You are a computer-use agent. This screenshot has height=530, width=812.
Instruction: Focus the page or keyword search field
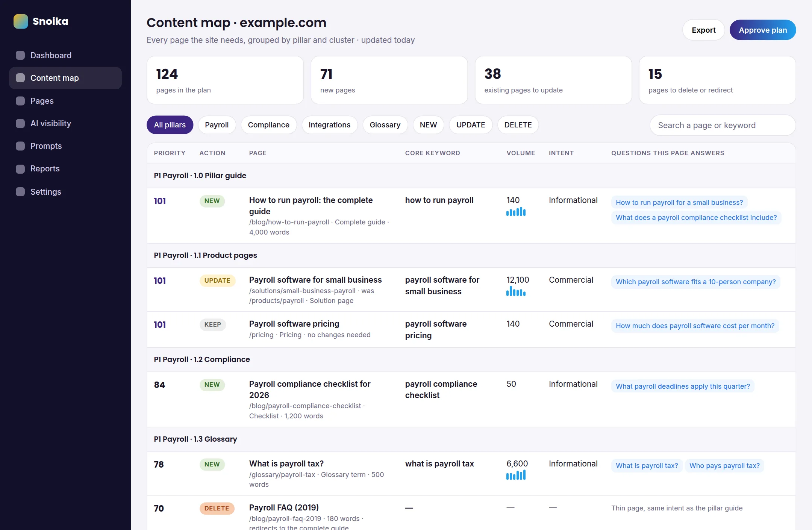tap(723, 125)
